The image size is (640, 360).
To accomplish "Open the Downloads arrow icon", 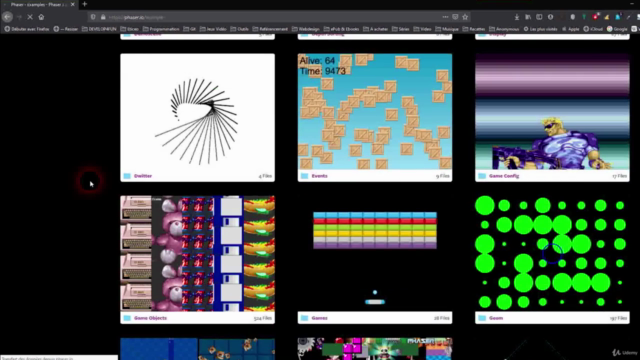I will tap(517, 17).
